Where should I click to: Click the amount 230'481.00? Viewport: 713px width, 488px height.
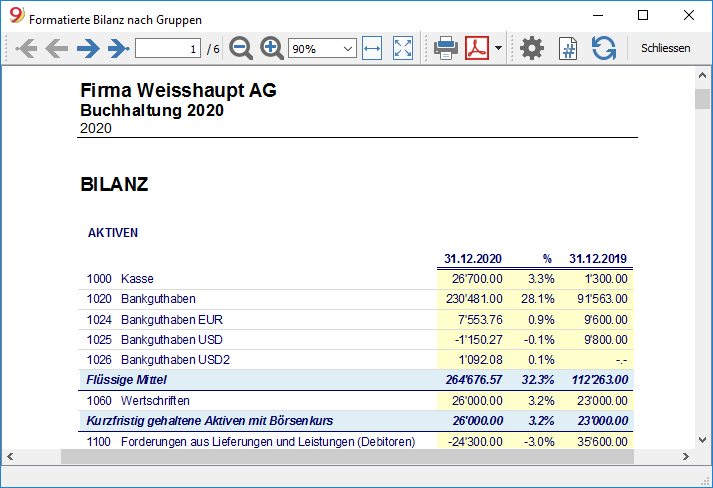tap(474, 298)
